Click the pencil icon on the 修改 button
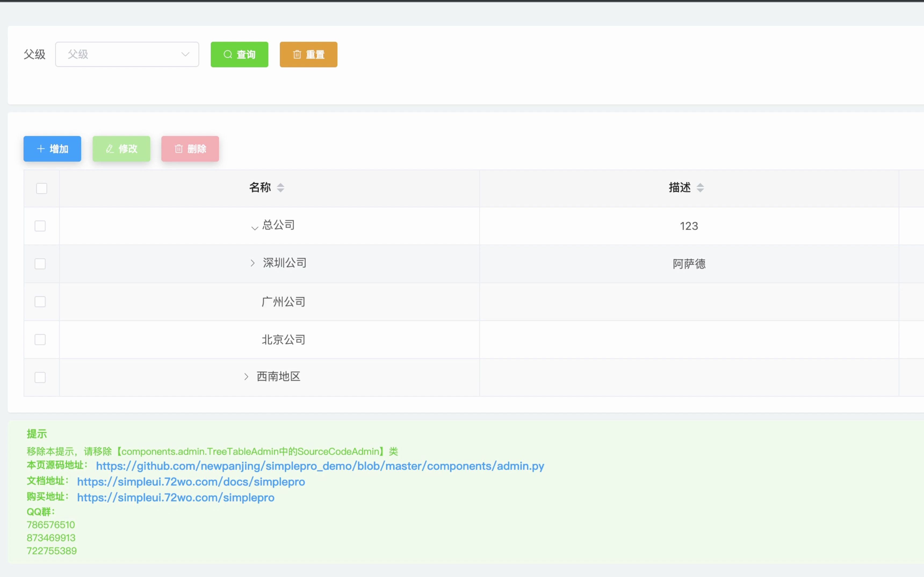The image size is (924, 577). pyautogui.click(x=110, y=148)
